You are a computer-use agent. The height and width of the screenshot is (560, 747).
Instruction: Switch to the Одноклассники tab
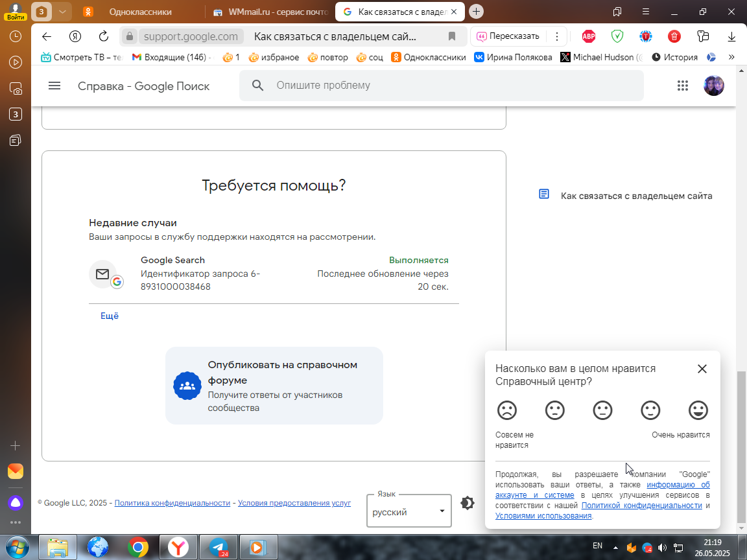(140, 12)
